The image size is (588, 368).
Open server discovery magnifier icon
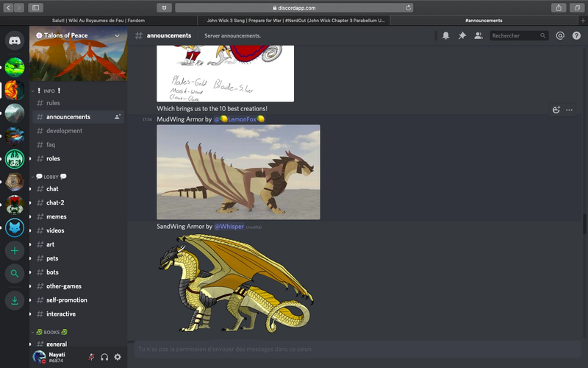pyautogui.click(x=14, y=275)
